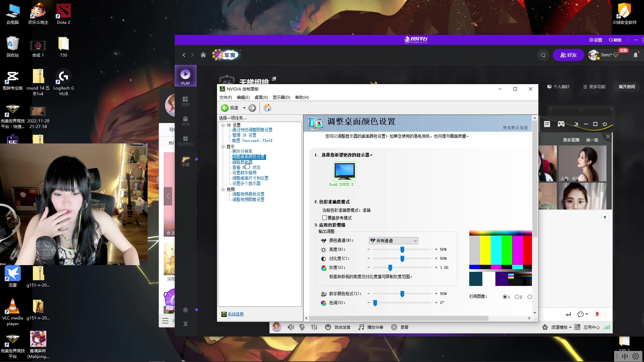Open 更多功能 menu
The width and height of the screenshot is (644, 362).
tap(594, 87)
